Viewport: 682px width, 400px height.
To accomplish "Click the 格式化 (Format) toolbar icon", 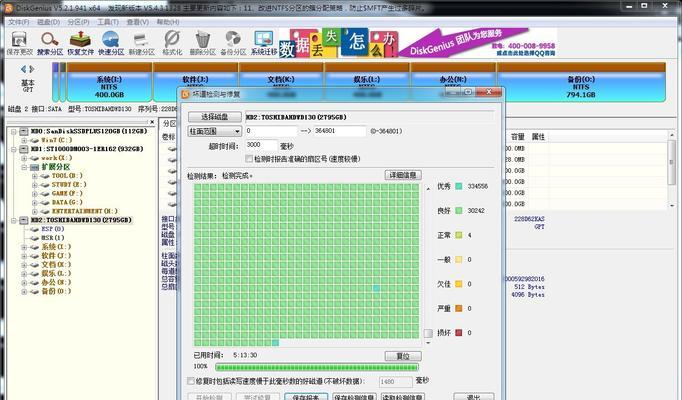I will click(172, 43).
